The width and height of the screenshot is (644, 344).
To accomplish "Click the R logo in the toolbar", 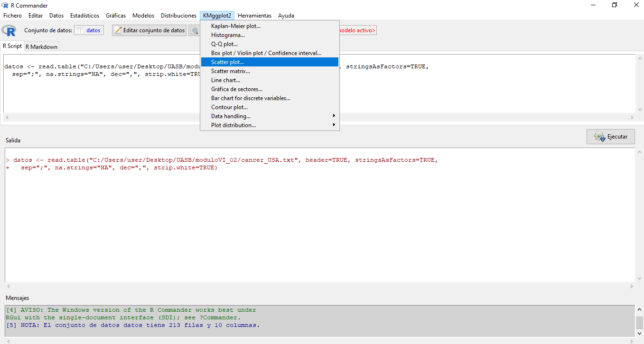I will click(x=9, y=30).
